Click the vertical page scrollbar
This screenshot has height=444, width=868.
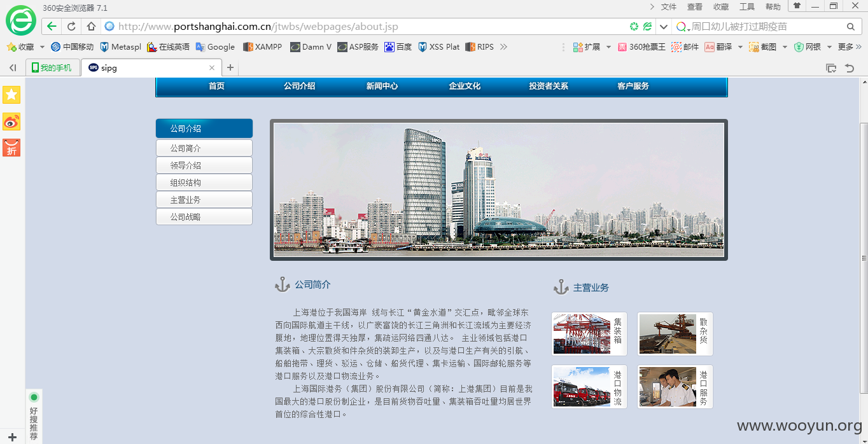(x=864, y=260)
